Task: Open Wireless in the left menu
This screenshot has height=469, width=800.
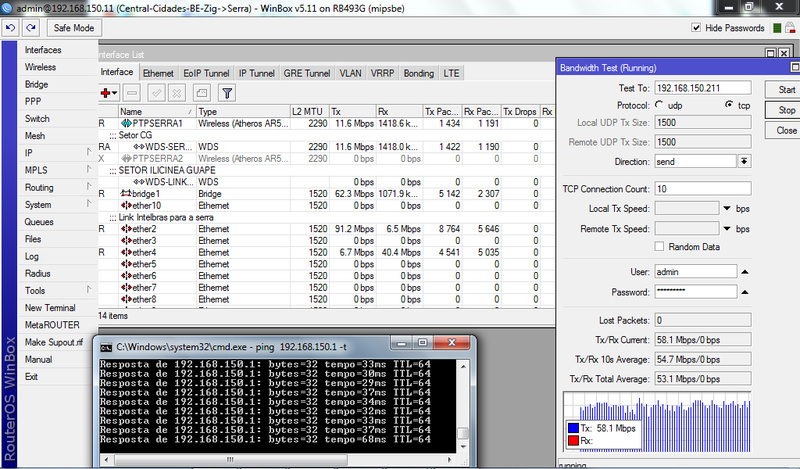Action: tap(40, 67)
